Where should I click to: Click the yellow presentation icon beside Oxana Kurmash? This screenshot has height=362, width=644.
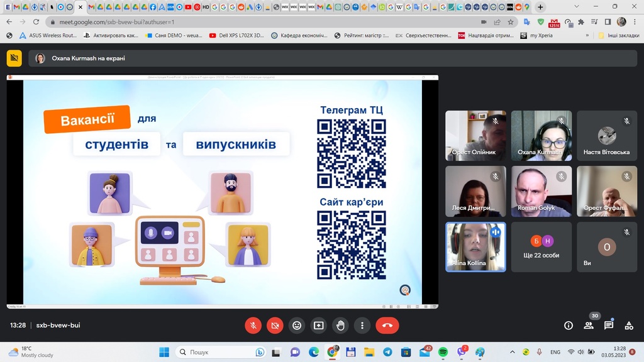(14, 58)
